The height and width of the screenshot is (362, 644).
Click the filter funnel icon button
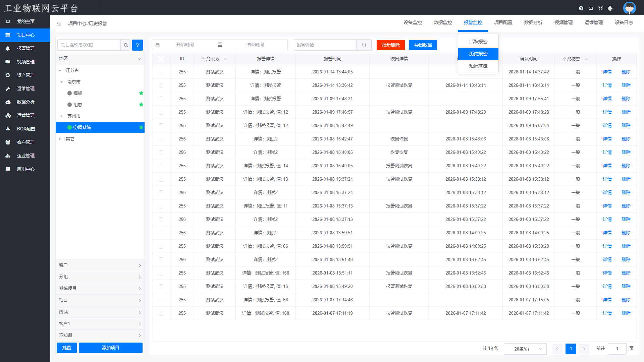click(x=138, y=45)
